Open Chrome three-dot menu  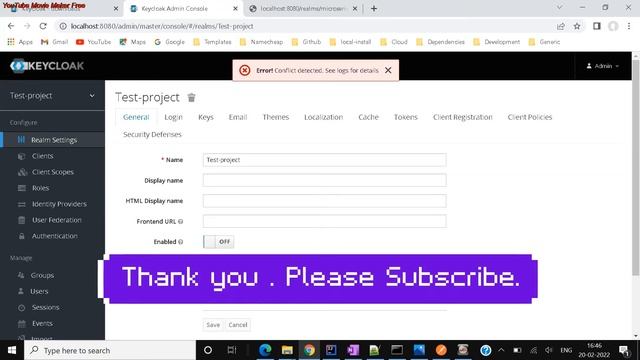click(629, 26)
